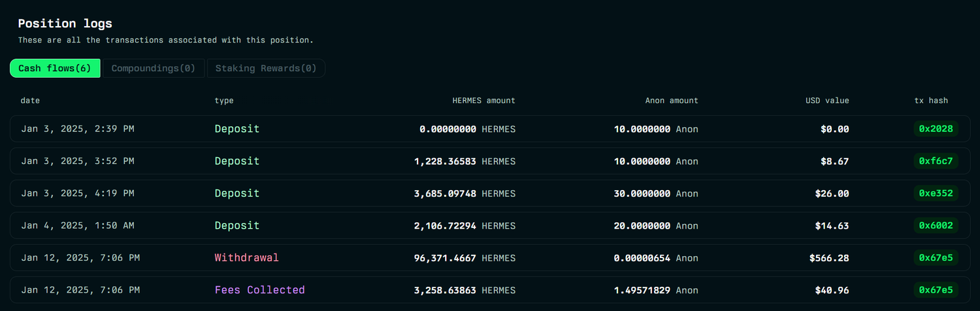Viewport: 980px width, 311px height.
Task: Click the 0xf6c7 transaction hash
Action: click(x=936, y=161)
